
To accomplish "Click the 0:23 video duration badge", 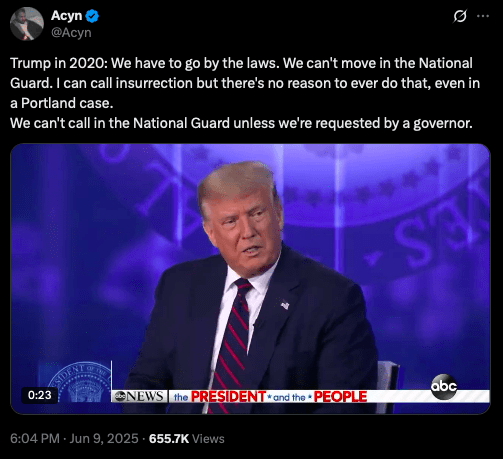I will pyautogui.click(x=39, y=395).
